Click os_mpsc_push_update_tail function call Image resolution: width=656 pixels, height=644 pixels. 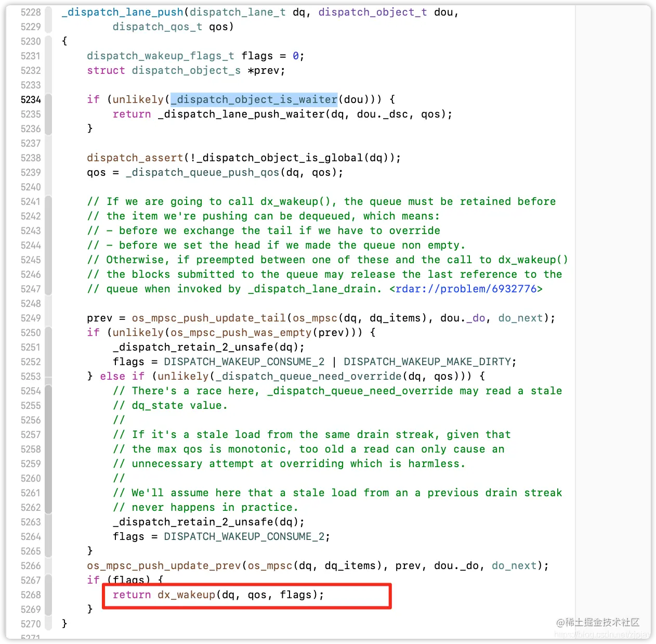point(209,318)
